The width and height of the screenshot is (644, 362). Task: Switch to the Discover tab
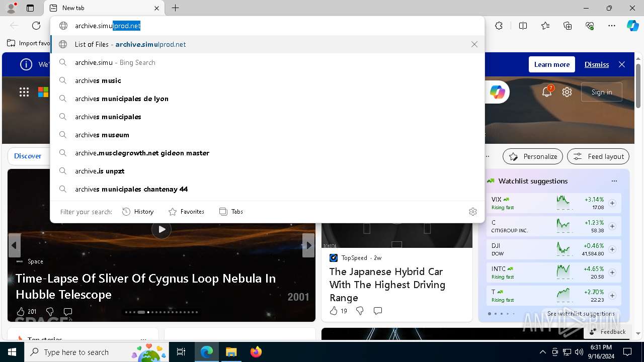tap(28, 156)
